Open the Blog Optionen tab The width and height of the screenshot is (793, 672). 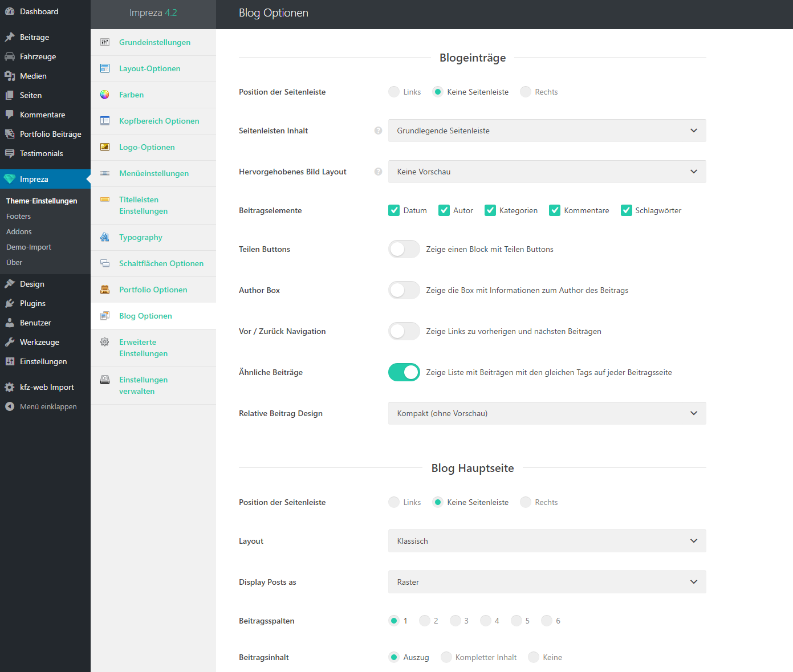click(153, 316)
